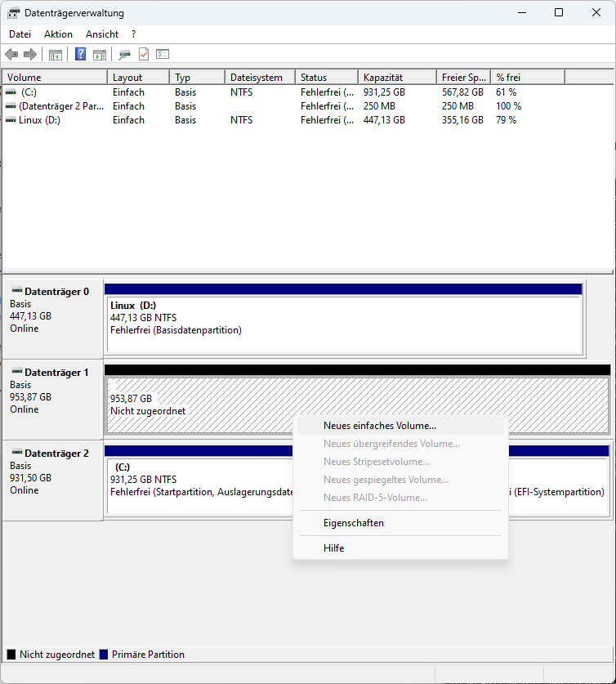The height and width of the screenshot is (684, 616).
Task: Click the drive icon of Datenträger 2 Par... row
Action: (11, 106)
